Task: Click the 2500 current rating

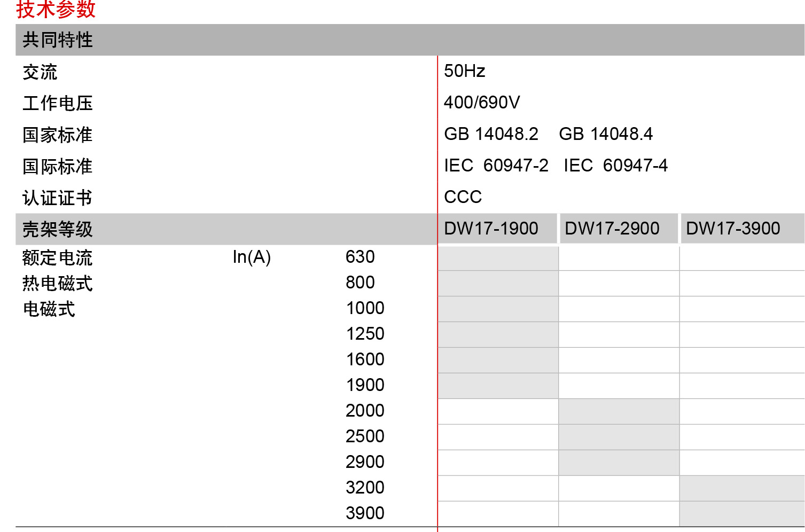Action: click(365, 436)
